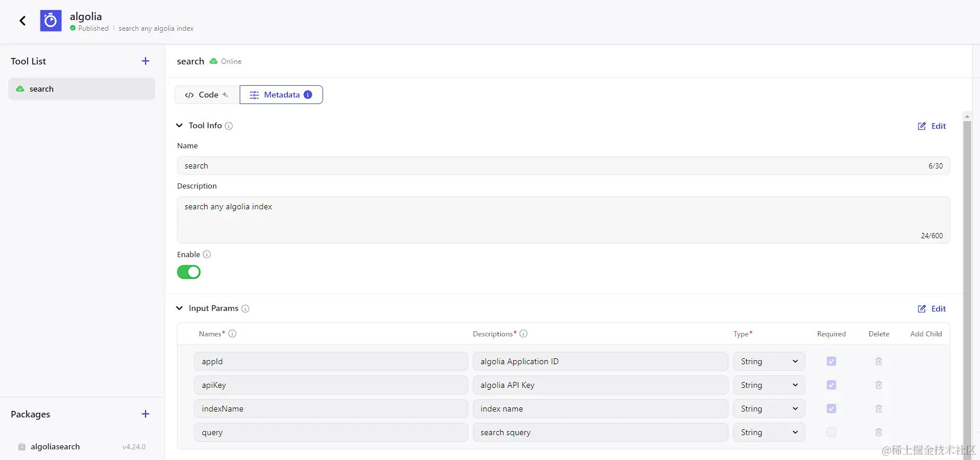Go back using the left arrow
The image size is (980, 460).
22,21
